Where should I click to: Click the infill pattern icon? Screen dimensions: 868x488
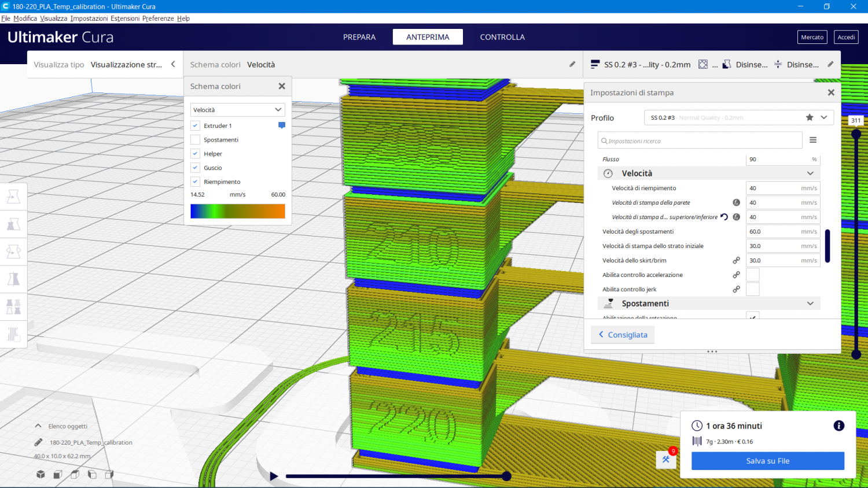703,64
